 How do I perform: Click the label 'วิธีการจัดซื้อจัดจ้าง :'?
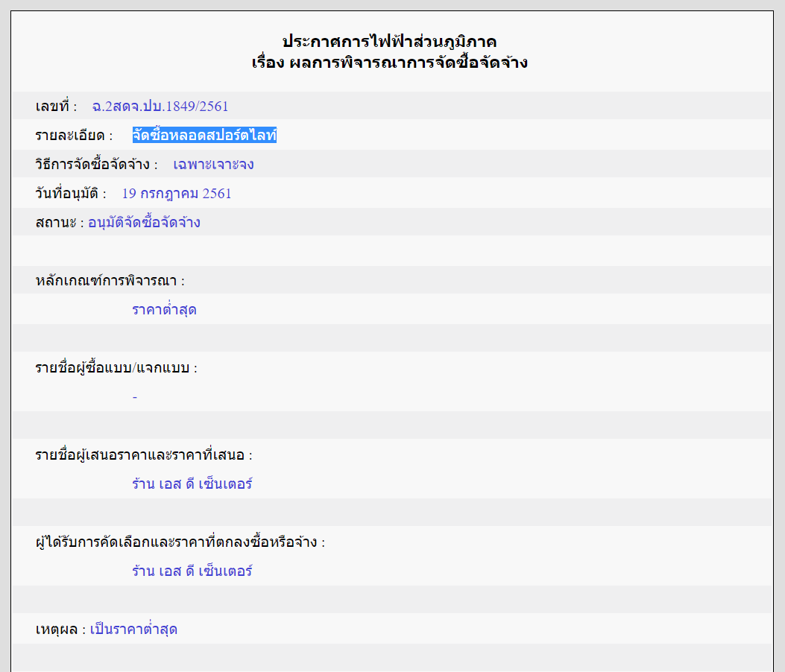tap(97, 164)
